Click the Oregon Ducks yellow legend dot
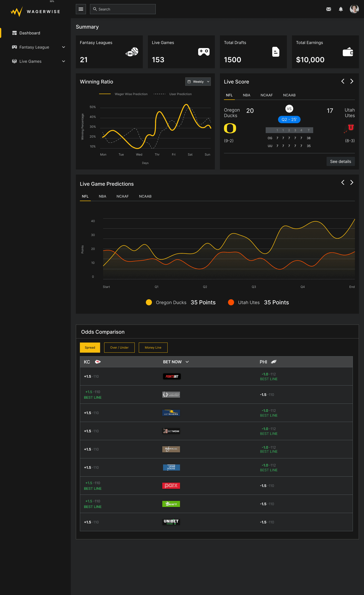The width and height of the screenshot is (364, 595). [x=149, y=302]
